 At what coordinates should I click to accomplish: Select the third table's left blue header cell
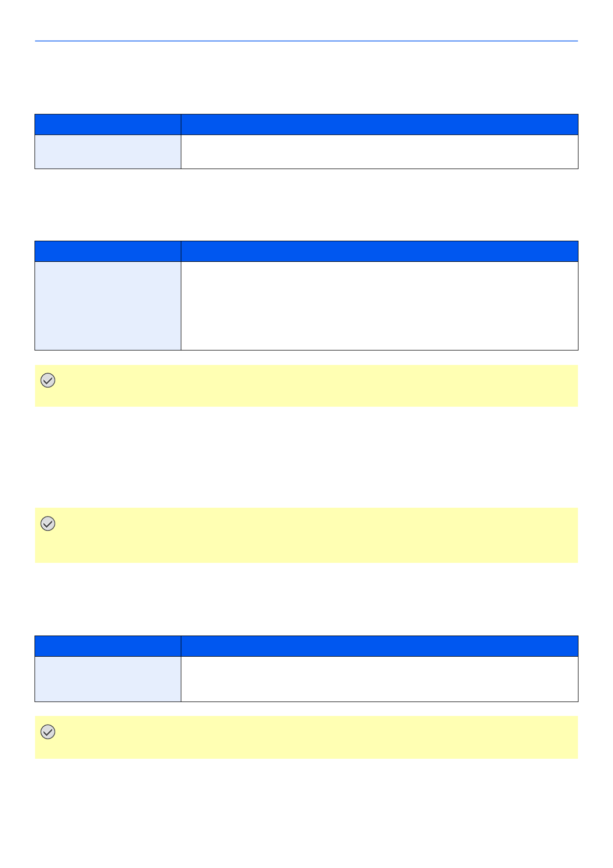pyautogui.click(x=108, y=646)
